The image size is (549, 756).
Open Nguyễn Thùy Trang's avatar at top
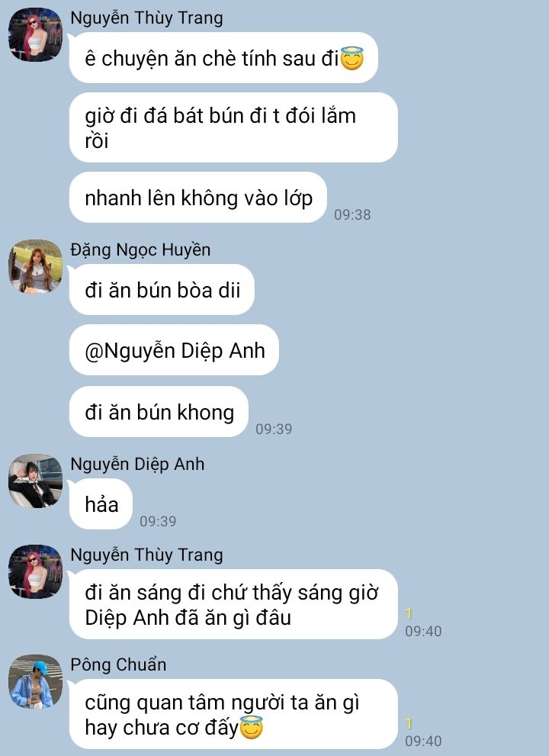pos(35,35)
